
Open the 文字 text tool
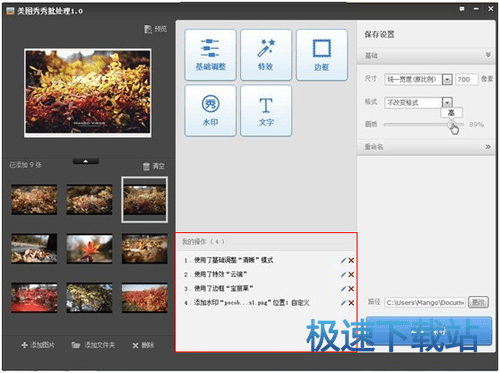266,111
